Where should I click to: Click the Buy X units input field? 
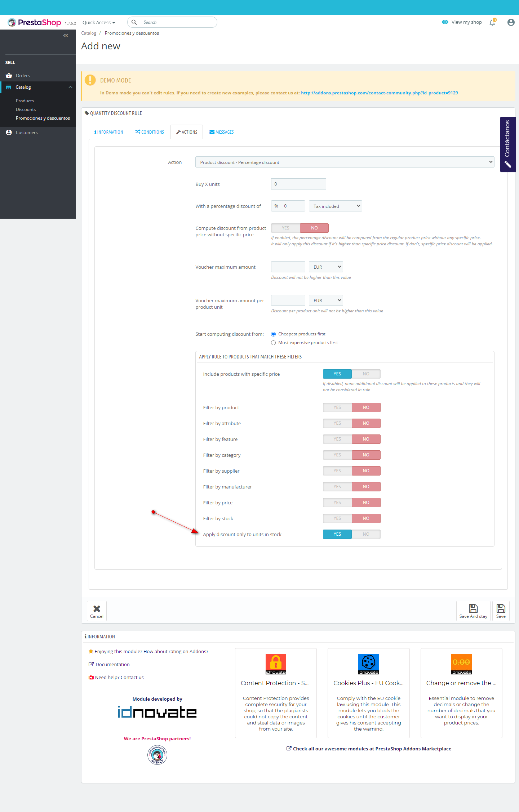coord(298,184)
